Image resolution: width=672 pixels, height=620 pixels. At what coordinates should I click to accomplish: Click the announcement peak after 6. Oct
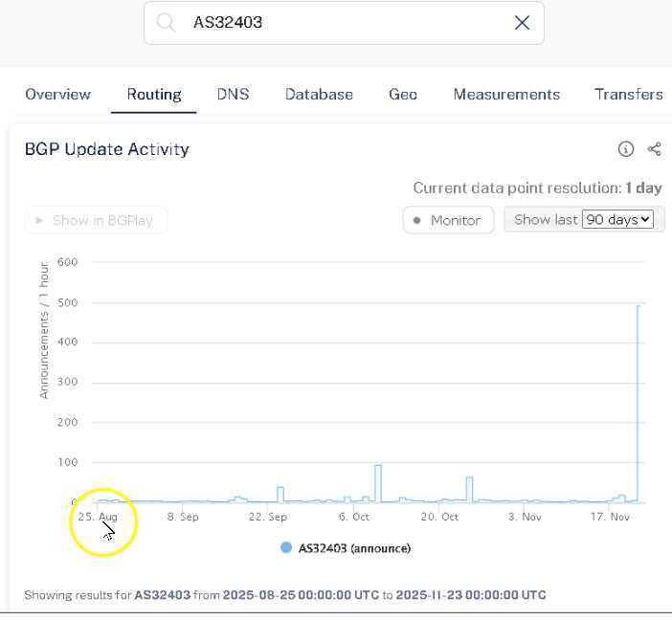[x=378, y=478]
